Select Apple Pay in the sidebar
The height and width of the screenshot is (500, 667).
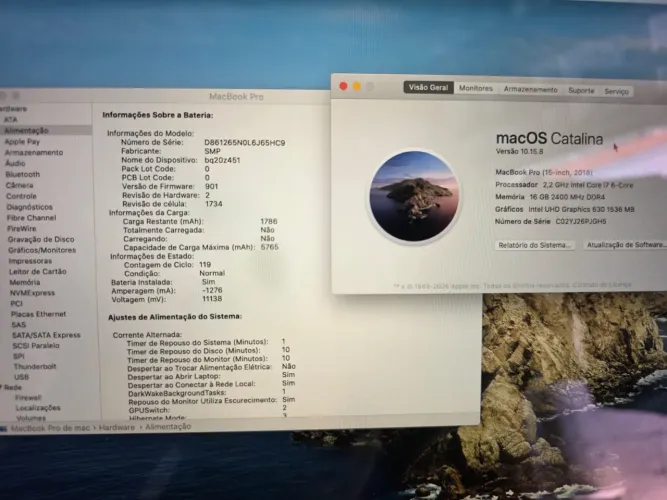coord(22,141)
